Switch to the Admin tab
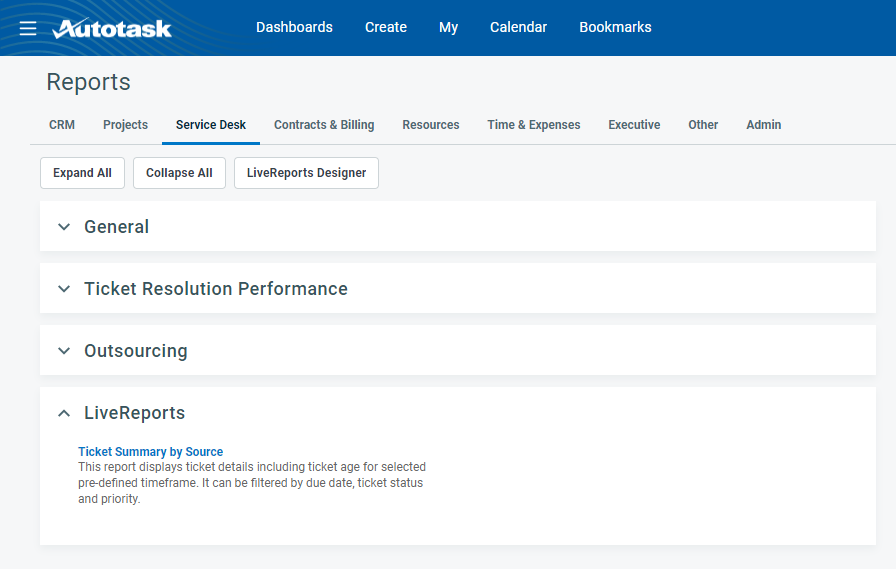896x569 pixels. (763, 125)
